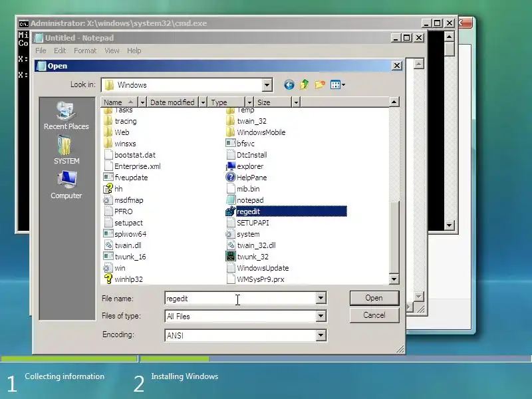Go back with the blue back arrow icon
The width and height of the screenshot is (532, 399).
(x=289, y=85)
